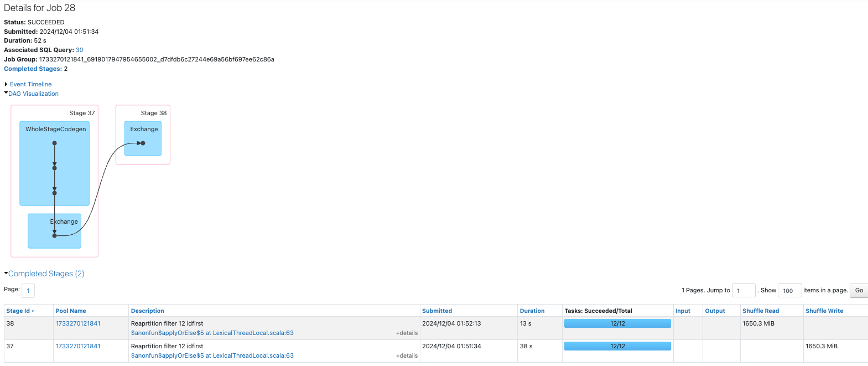Screen dimensions: 868x366
Task: Focus the Jump to page input
Action: (744, 290)
